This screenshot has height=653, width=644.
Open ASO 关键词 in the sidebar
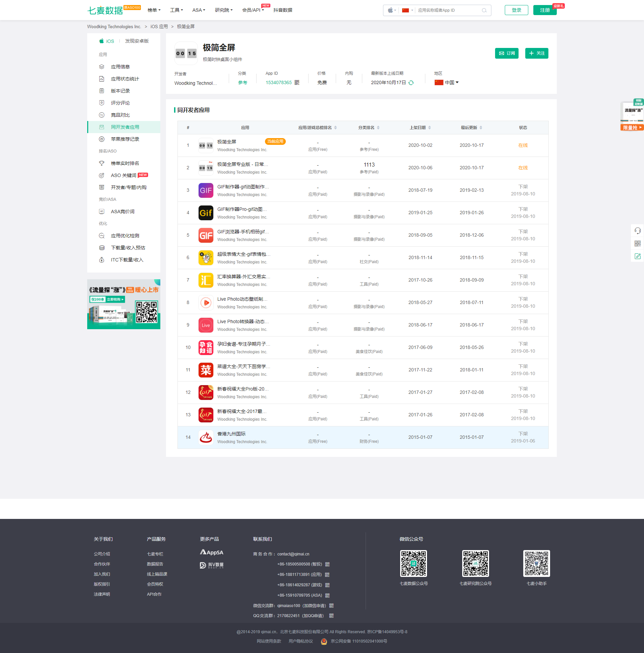point(124,175)
